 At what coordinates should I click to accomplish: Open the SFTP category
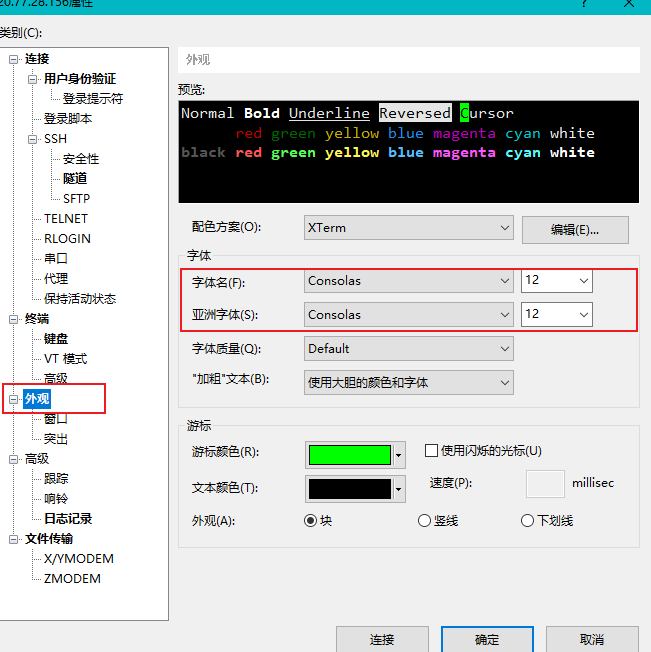tap(76, 199)
